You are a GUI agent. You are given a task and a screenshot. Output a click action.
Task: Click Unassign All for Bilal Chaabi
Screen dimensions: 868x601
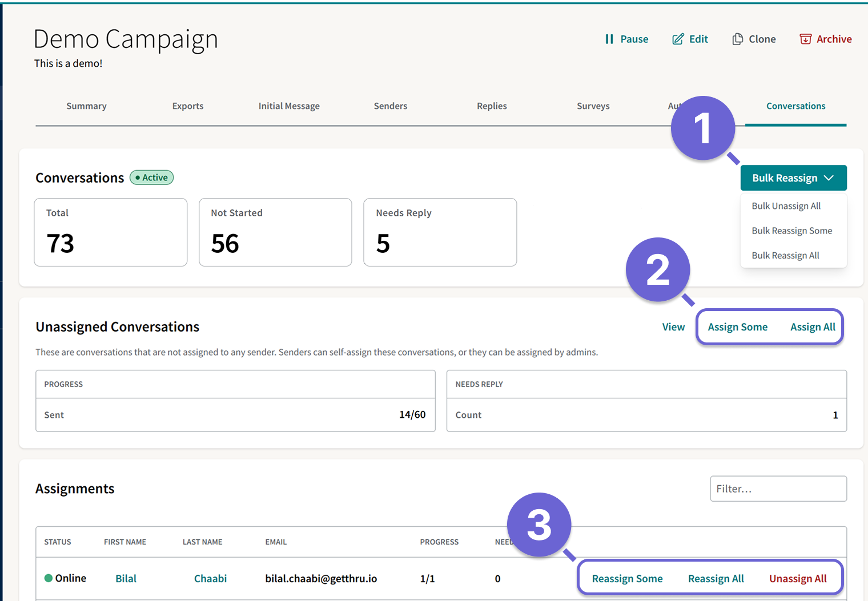(798, 579)
